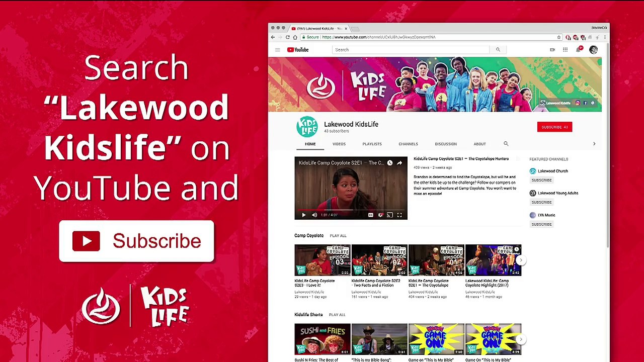
Task: Click the browser back arrow
Action: [x=273, y=37]
